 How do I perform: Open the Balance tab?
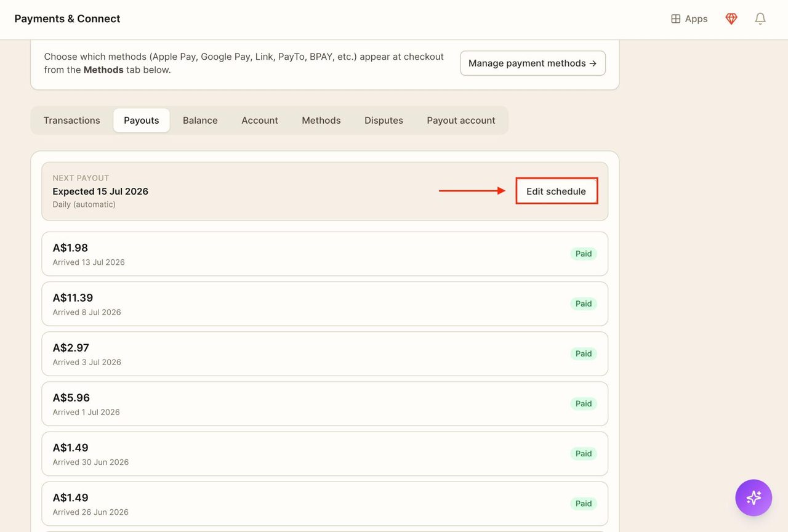[200, 120]
